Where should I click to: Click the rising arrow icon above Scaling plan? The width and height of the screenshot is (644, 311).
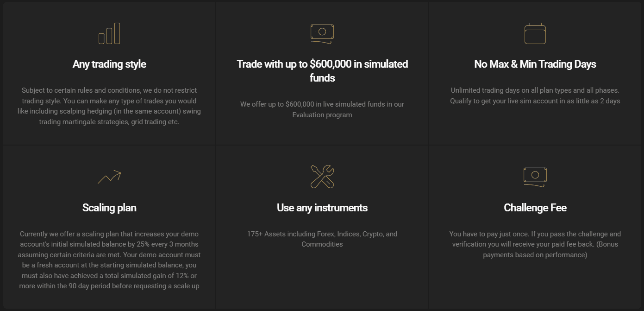109,177
